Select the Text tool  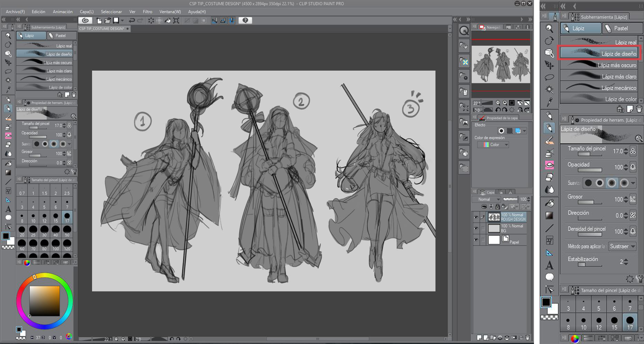[x=8, y=209]
